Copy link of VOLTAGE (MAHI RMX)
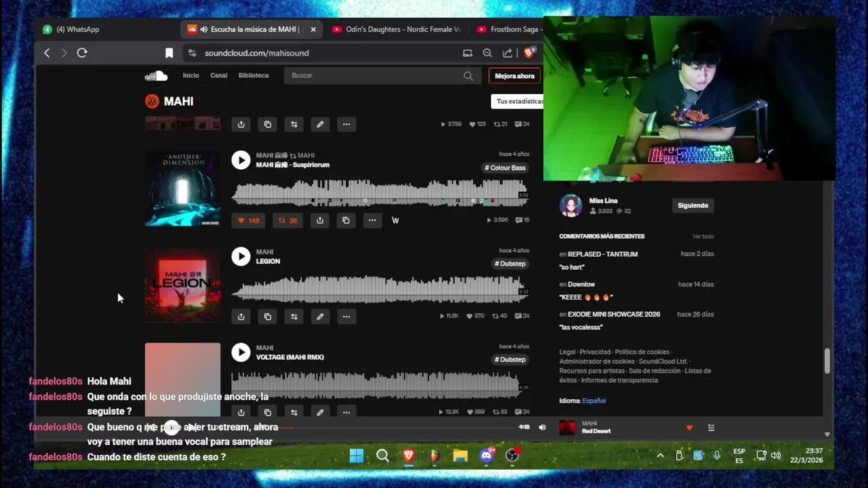 click(x=268, y=412)
